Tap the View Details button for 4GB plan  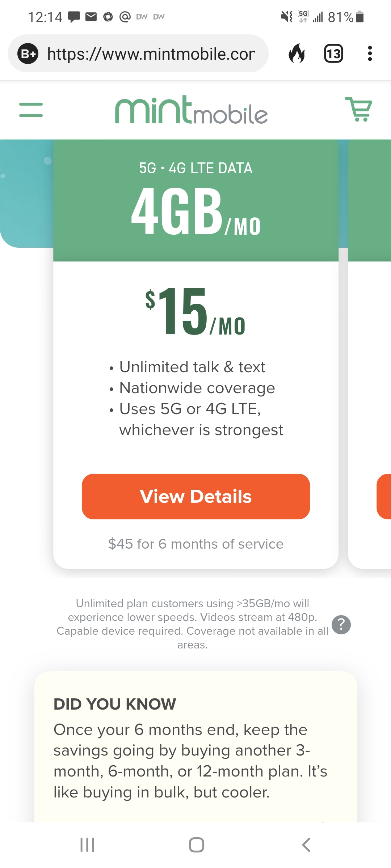point(195,496)
